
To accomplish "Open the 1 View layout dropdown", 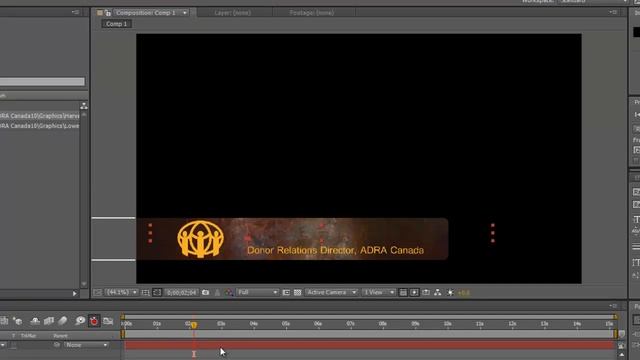I will click(x=379, y=292).
